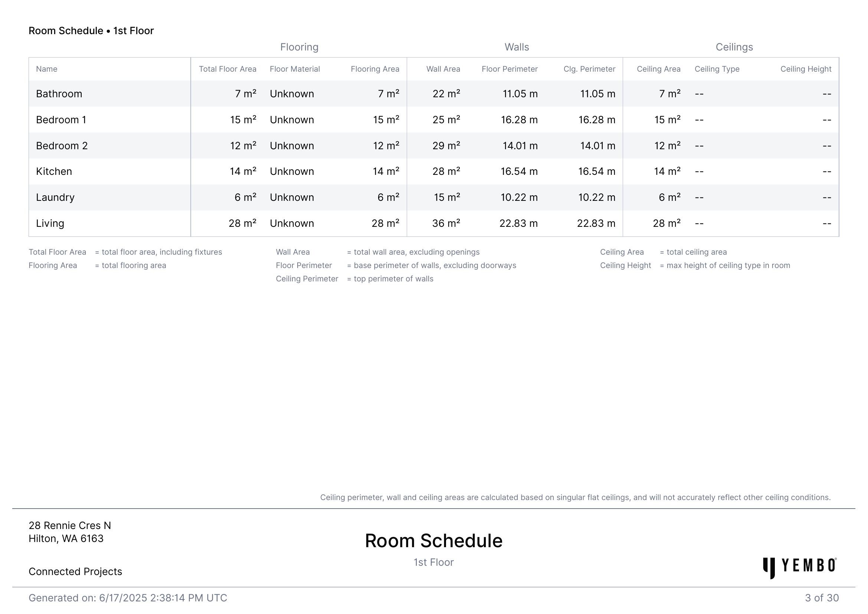This screenshot has width=868, height=614.
Task: Click the Hilton, WA 6163 line
Action: click(x=66, y=538)
